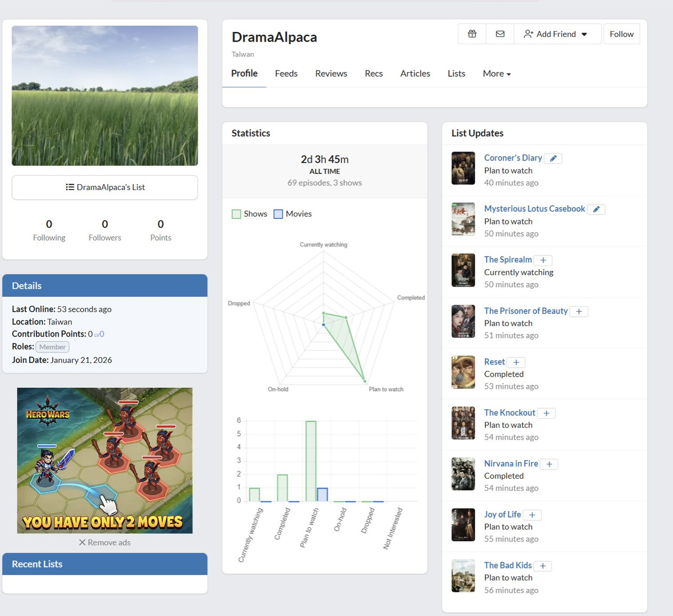
Task: Open DramaAlpaca's List
Action: click(x=105, y=187)
